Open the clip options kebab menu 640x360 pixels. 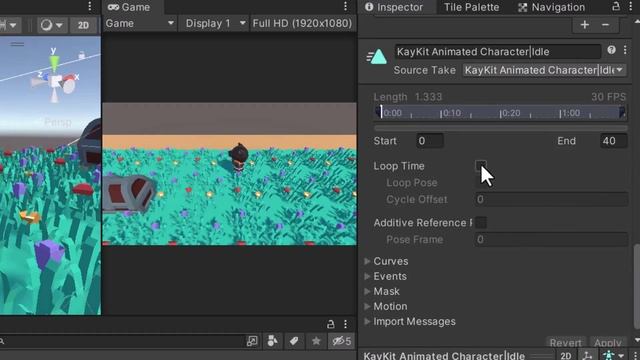pos(625,50)
